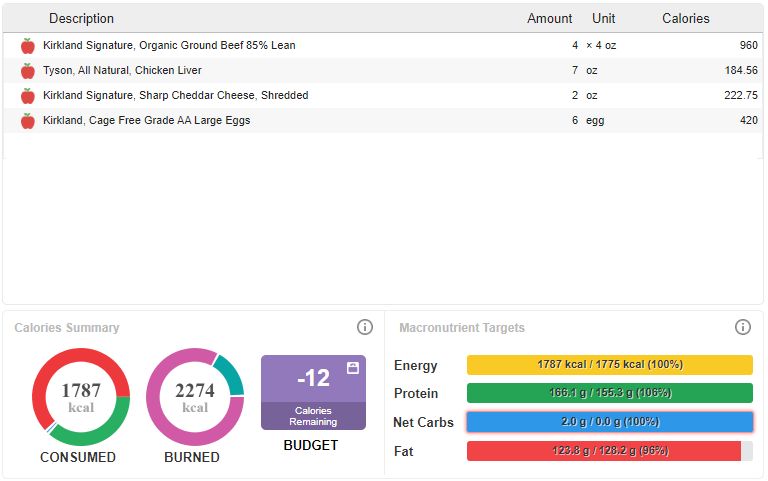
Task: Click the BURNED label
Action: click(x=192, y=457)
